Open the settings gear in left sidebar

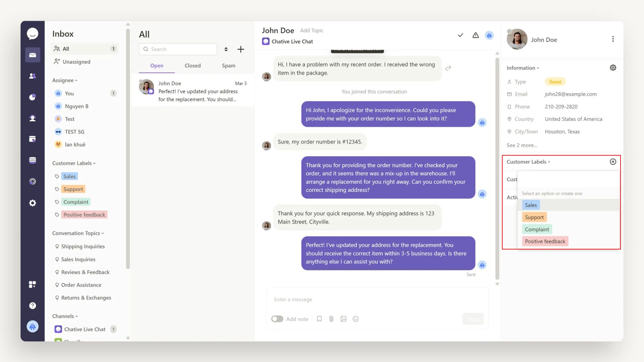pos(32,203)
